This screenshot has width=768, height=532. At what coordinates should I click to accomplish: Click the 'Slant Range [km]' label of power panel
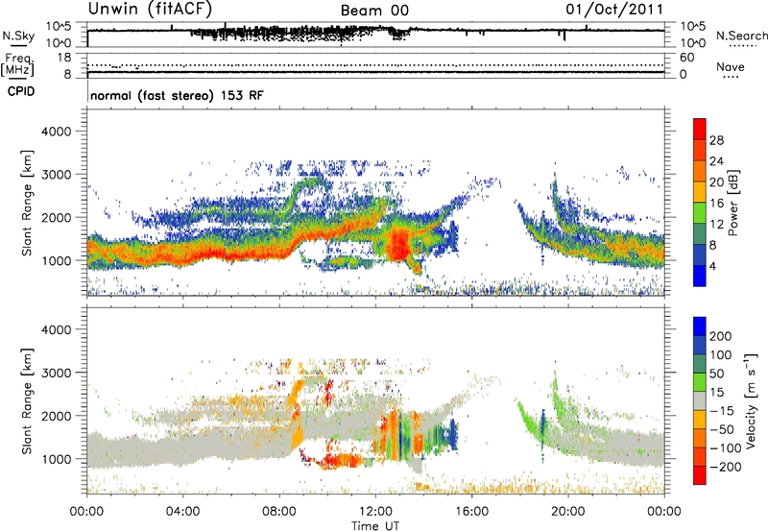coord(27,203)
